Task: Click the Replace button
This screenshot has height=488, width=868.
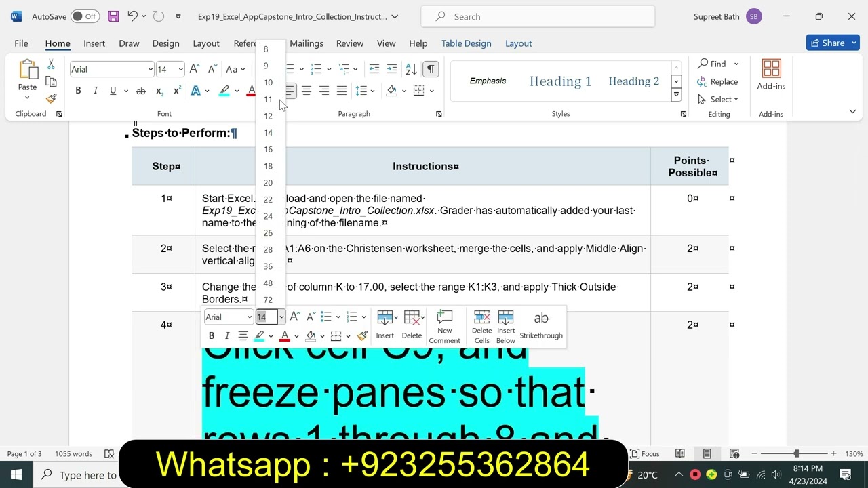Action: pyautogui.click(x=717, y=81)
